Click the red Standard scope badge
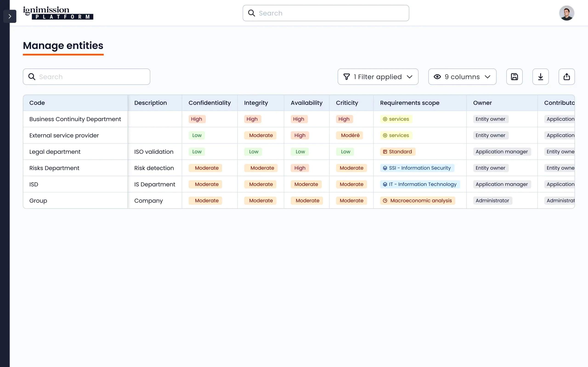Screen dimensions: 588x367 pos(398,152)
